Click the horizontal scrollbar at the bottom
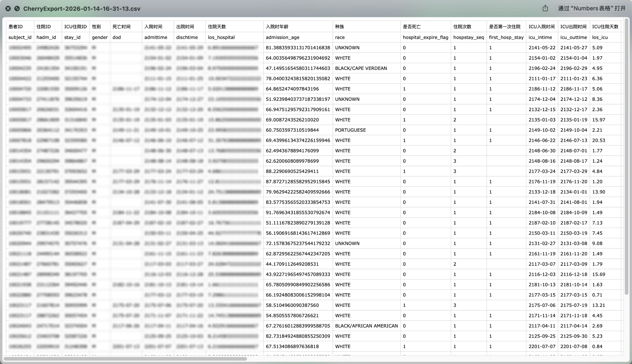 [x=125, y=359]
